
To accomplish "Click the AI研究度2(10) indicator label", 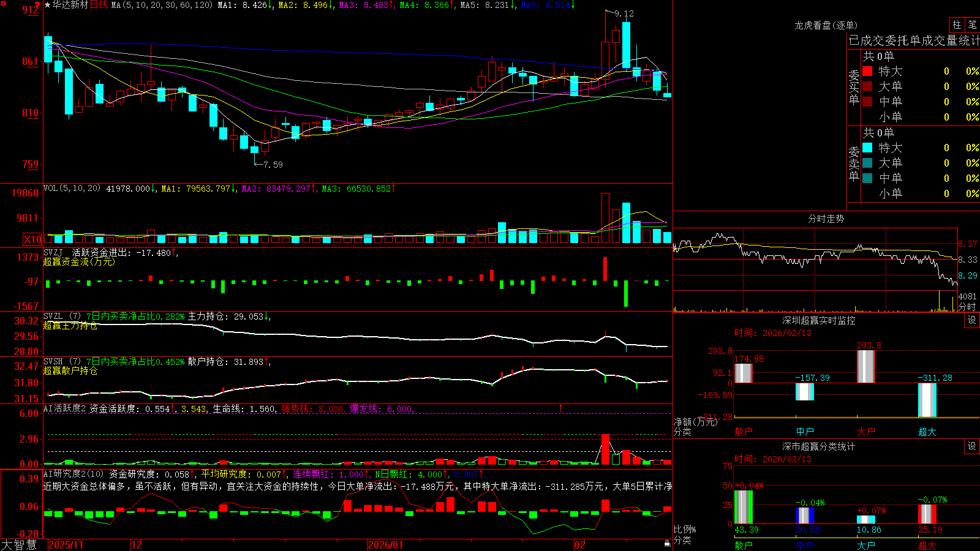I will pyautogui.click(x=74, y=474).
